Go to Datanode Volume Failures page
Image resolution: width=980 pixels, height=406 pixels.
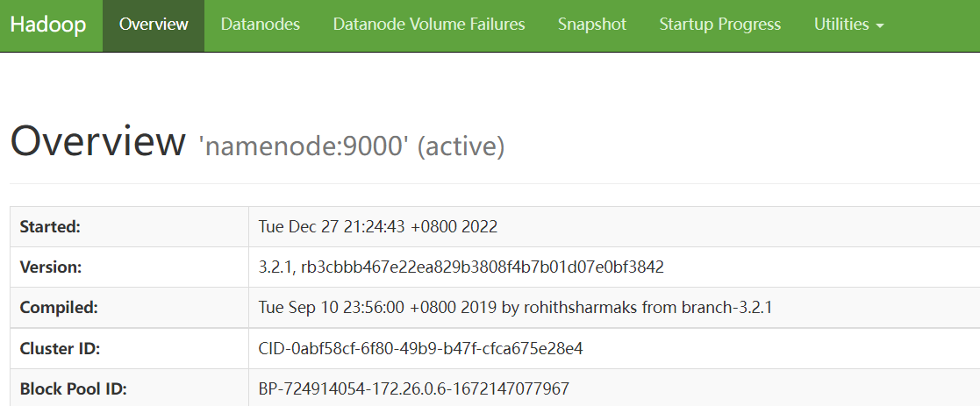point(429,25)
